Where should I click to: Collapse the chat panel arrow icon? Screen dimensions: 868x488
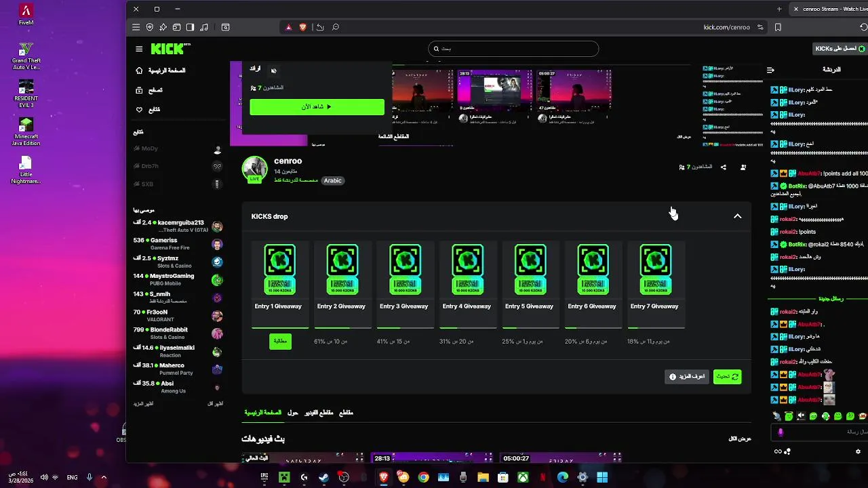(770, 70)
